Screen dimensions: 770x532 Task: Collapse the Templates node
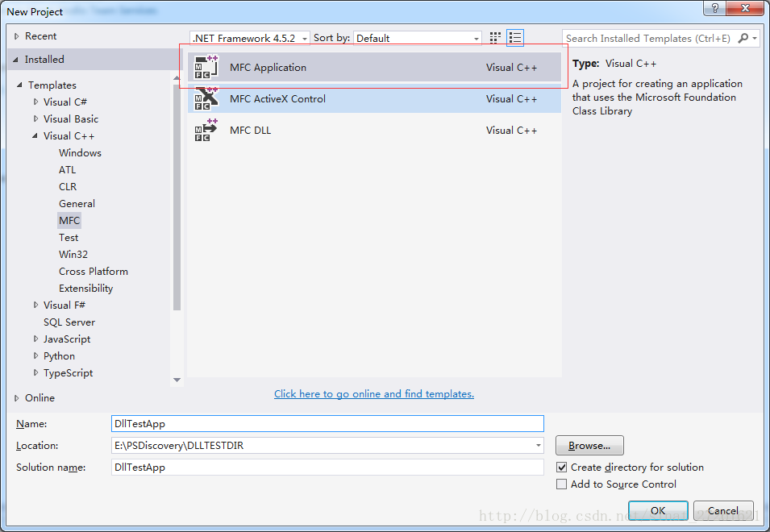point(19,85)
